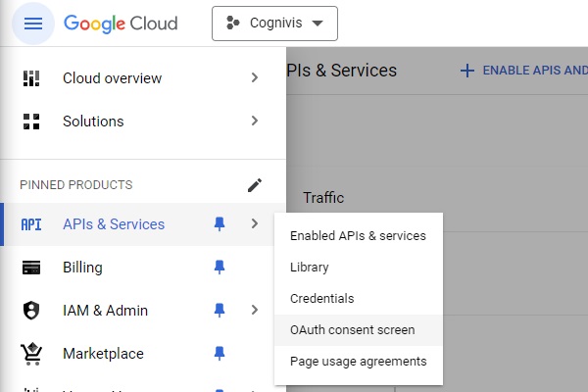Screen dimensions: 588x392
Task: Edit pinned products with pencil icon
Action: point(255,185)
